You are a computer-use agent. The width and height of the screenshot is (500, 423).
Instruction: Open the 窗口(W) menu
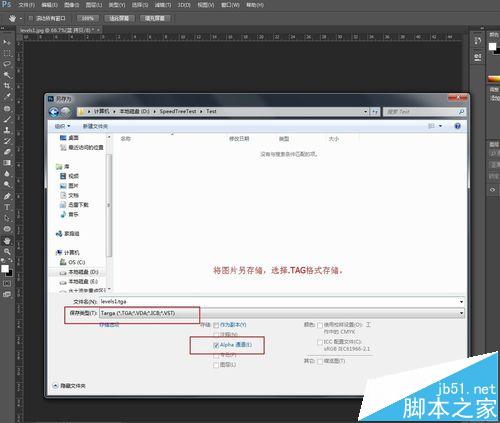[231, 5]
